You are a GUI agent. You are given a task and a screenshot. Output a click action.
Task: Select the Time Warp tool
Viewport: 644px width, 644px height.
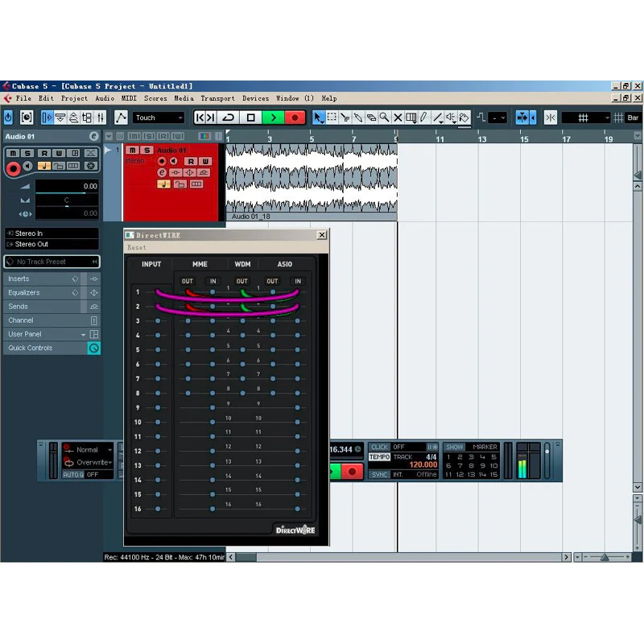click(x=411, y=118)
